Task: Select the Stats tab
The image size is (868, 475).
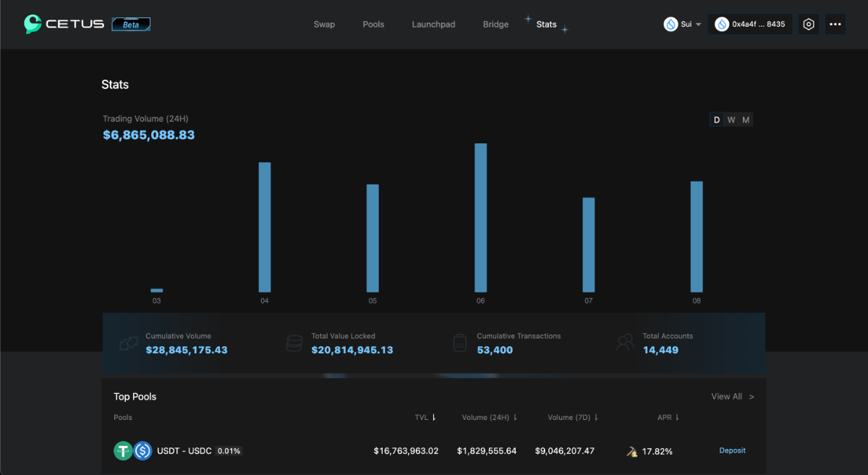Action: [546, 25]
